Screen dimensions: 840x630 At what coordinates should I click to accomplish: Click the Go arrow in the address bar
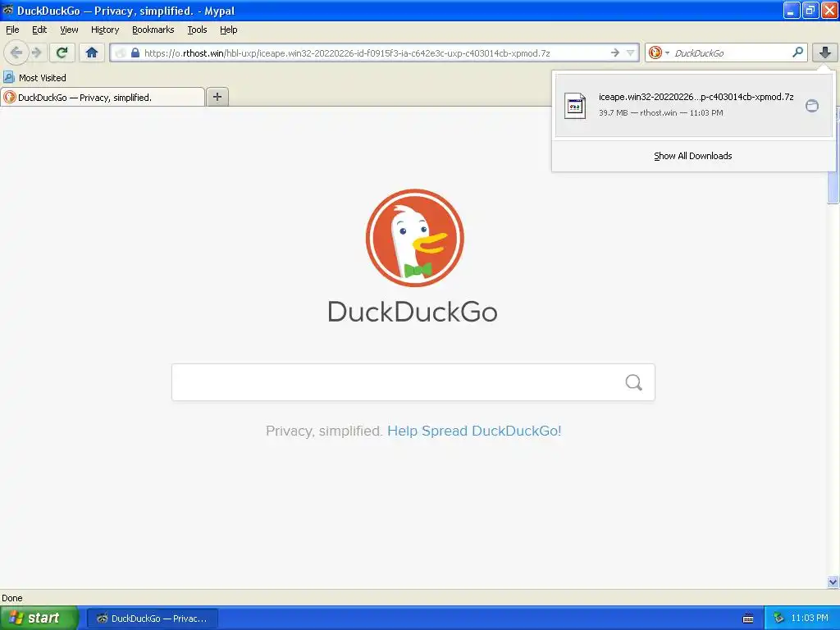point(615,52)
